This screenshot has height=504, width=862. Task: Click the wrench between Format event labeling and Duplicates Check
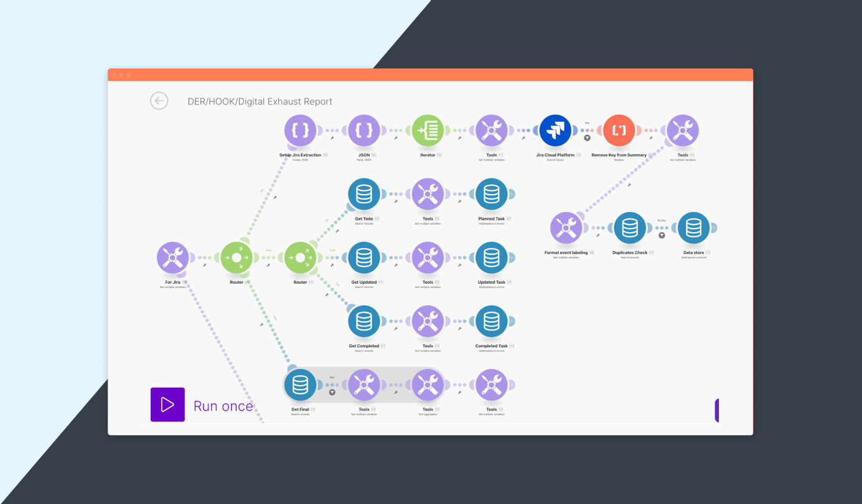pos(599,235)
